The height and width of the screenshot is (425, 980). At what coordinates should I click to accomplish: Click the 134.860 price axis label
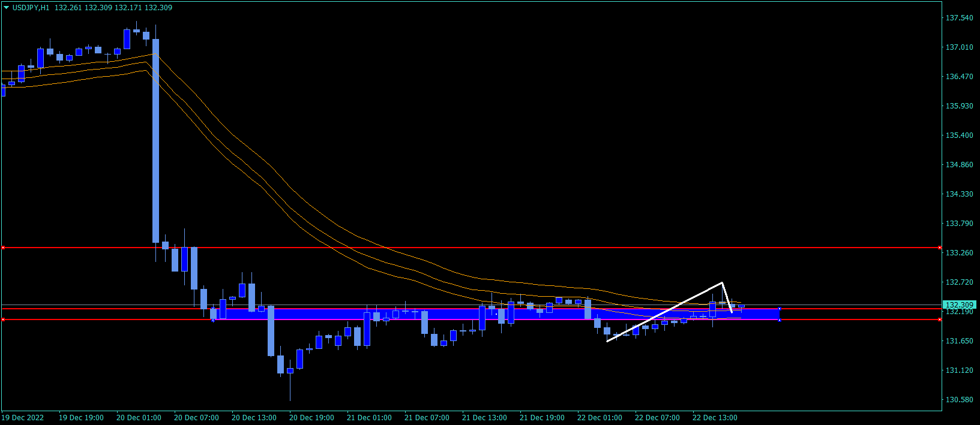(959, 165)
